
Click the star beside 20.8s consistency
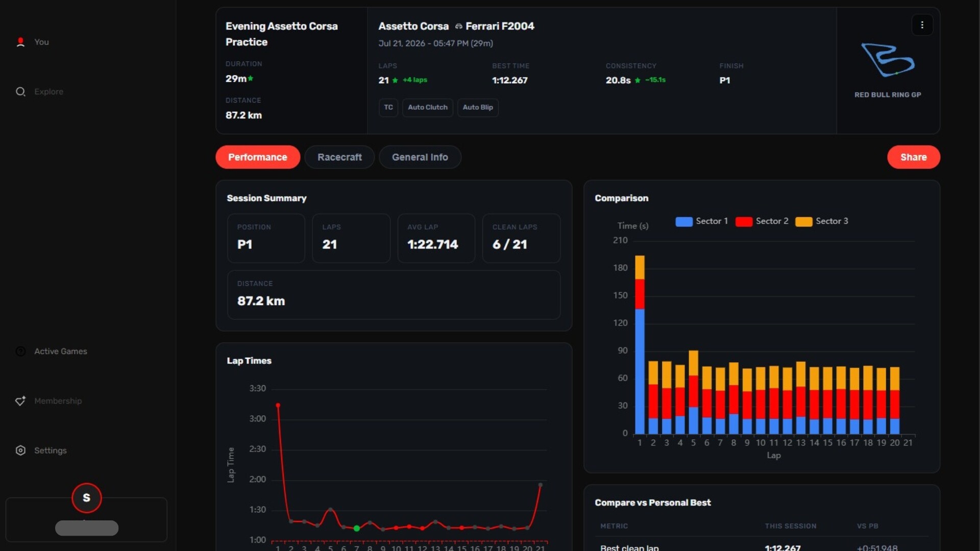pos(638,80)
